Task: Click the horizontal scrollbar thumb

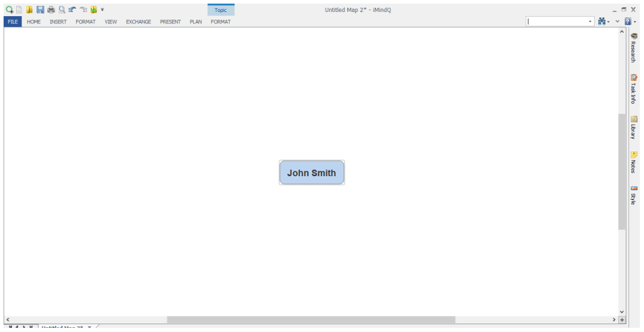Action: click(x=311, y=319)
